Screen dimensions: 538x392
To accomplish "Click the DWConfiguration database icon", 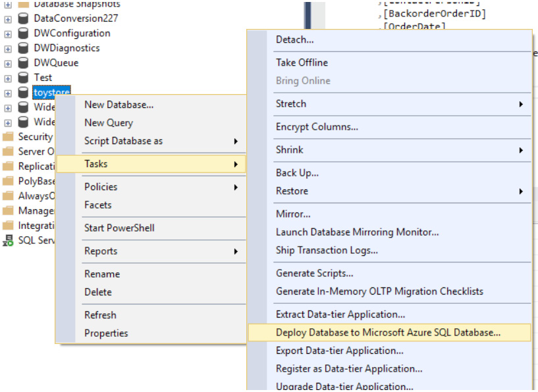I will (23, 34).
